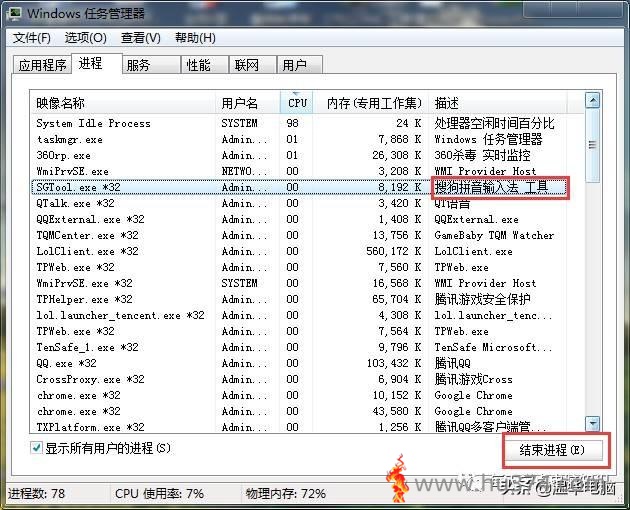This screenshot has height=510, width=630.
Task: Select the QQExternal.exe *32 process
Action: [x=299, y=219]
